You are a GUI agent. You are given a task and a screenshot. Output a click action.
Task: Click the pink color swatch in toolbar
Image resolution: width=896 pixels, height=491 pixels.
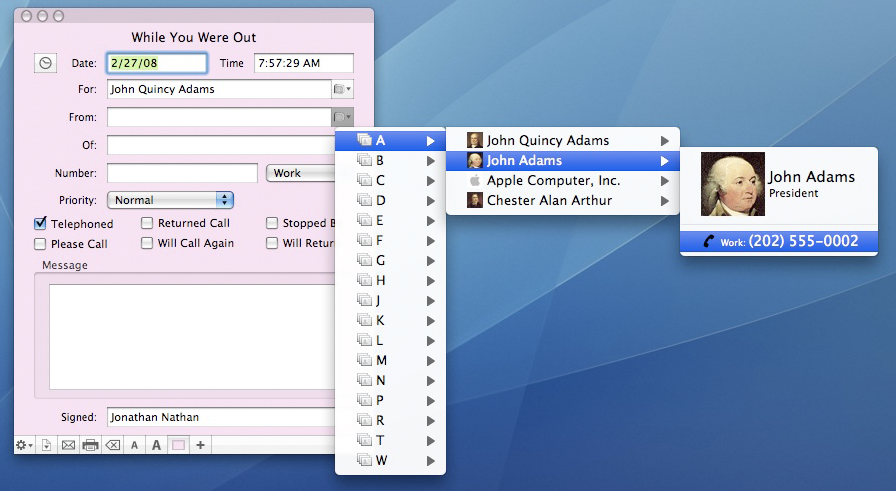(178, 445)
